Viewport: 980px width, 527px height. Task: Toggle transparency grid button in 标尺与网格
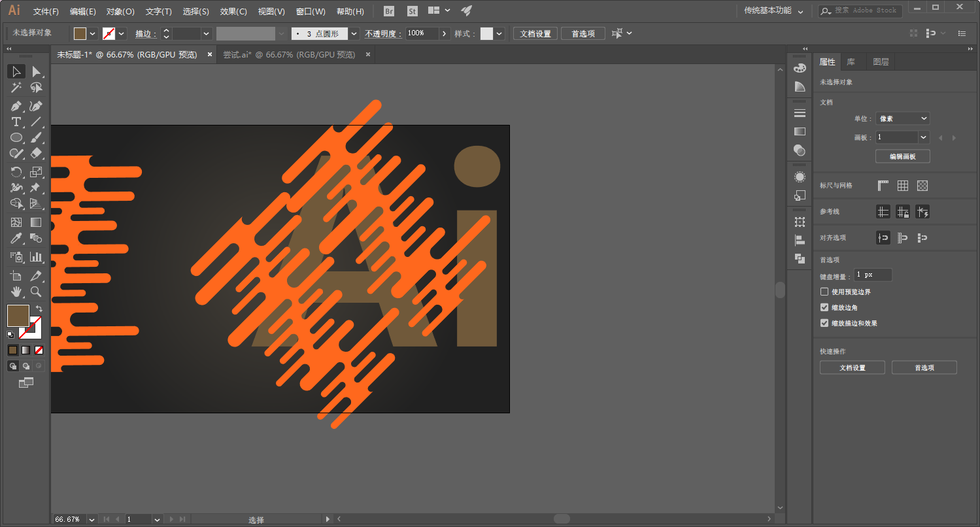point(922,186)
